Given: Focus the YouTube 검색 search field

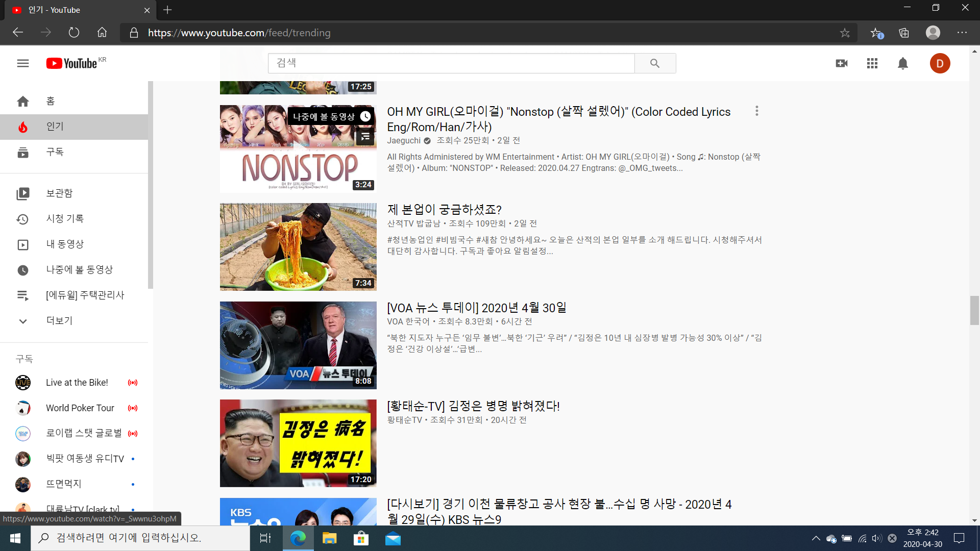Looking at the screenshot, I should tap(451, 63).
